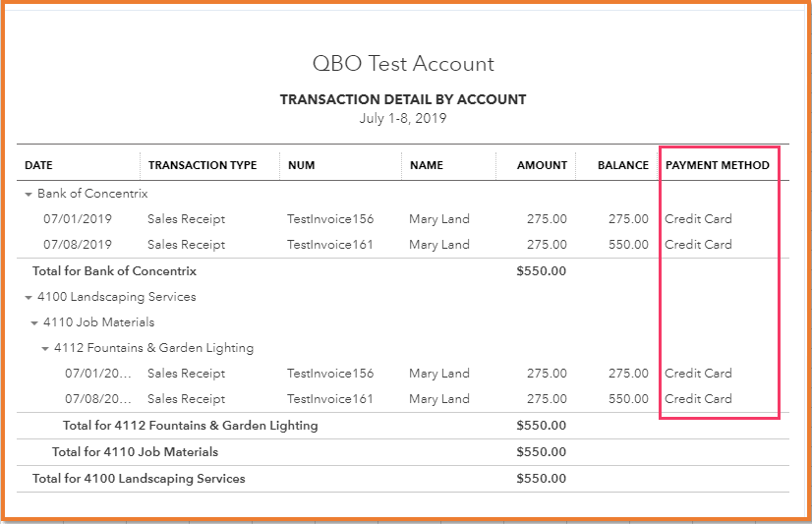Open TestInvoice156 under Bank of Concentrix
812x524 pixels.
point(330,219)
